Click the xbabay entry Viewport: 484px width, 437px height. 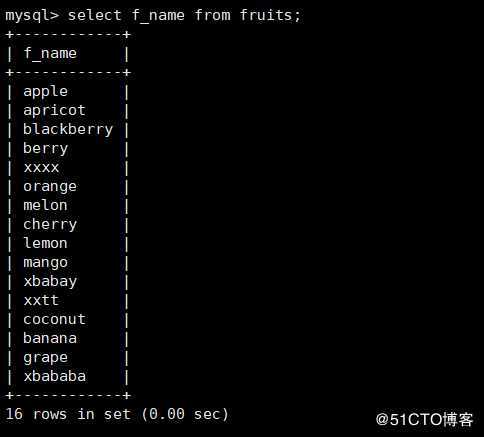(x=50, y=282)
